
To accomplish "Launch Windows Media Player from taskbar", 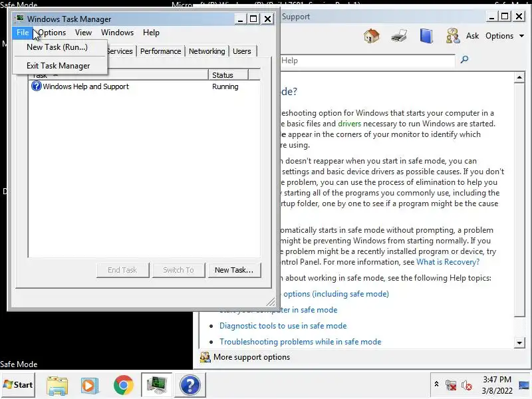I will pyautogui.click(x=90, y=385).
